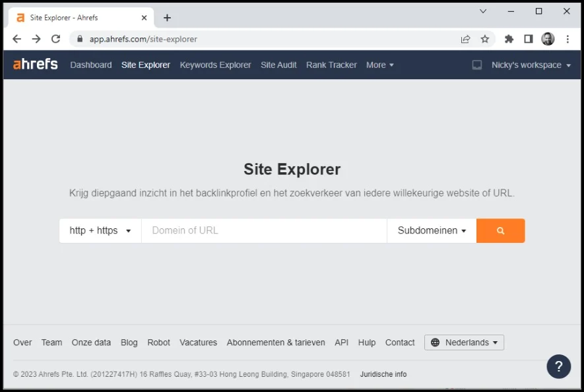Screen dimensions: 584x392
Task: Click the notifications screen icon beside workspace
Action: coord(476,65)
